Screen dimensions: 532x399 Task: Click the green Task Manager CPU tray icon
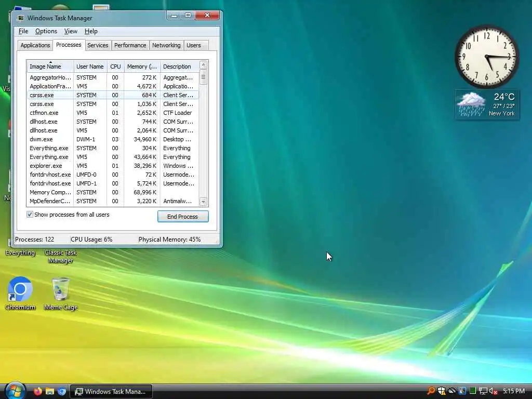[x=472, y=391]
